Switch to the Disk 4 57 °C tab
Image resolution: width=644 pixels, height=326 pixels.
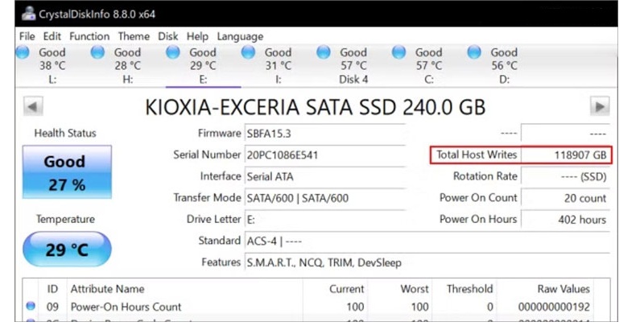pos(353,66)
